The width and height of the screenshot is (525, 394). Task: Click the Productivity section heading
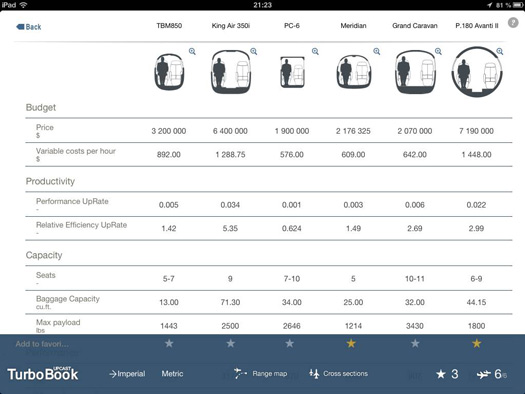50,181
